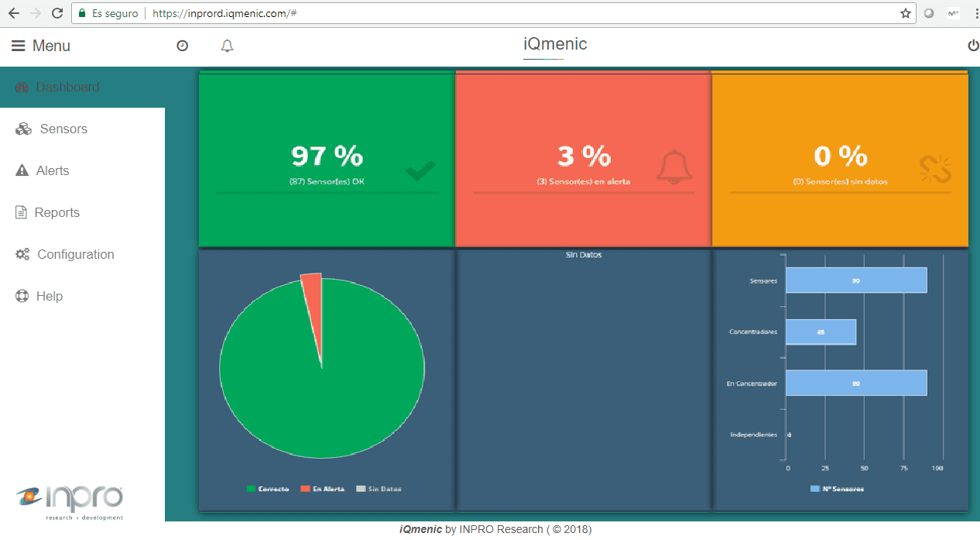Click the Sensors cubes icon
Viewport: 980px width, 540px height.
[x=23, y=129]
